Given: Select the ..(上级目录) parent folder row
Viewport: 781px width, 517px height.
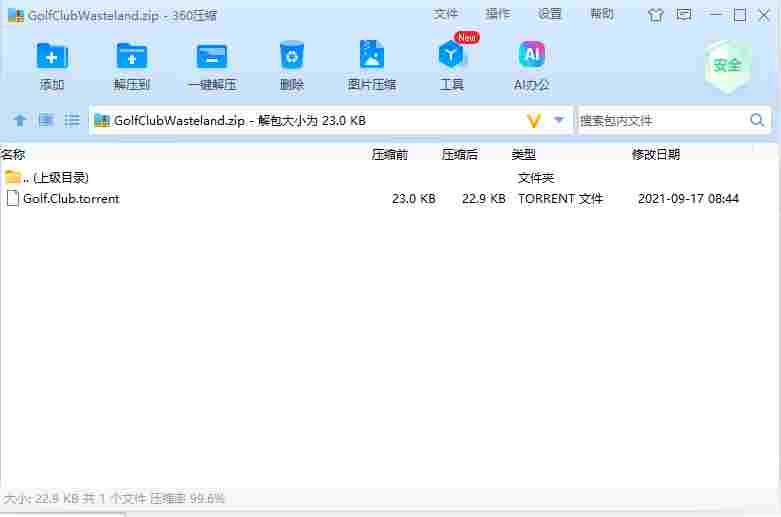Looking at the screenshot, I should (x=389, y=177).
